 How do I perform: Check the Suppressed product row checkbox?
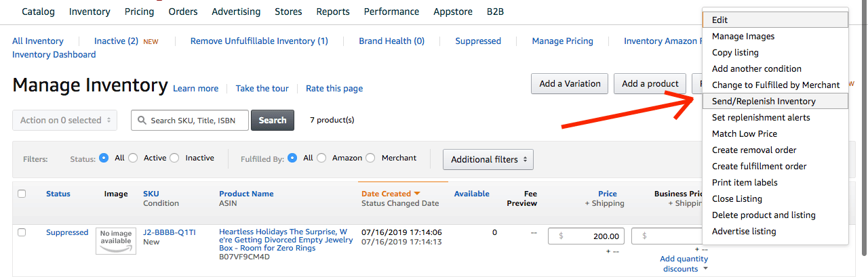[22, 232]
